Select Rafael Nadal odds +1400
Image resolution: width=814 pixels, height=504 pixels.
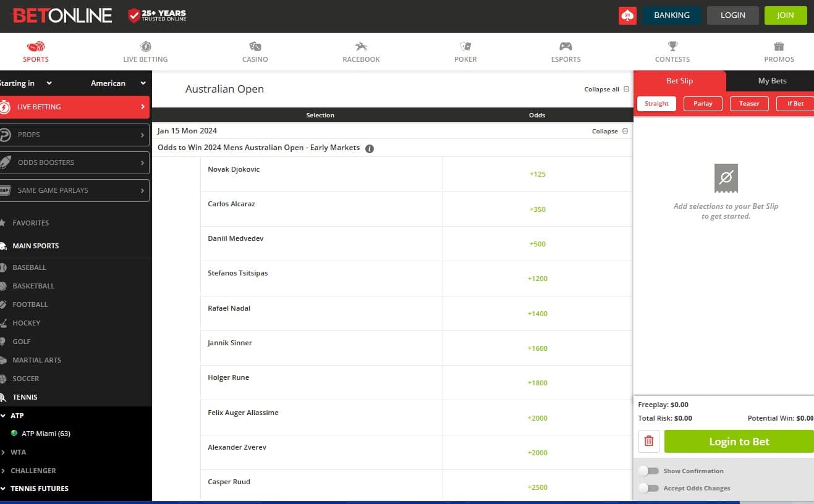coord(538,314)
